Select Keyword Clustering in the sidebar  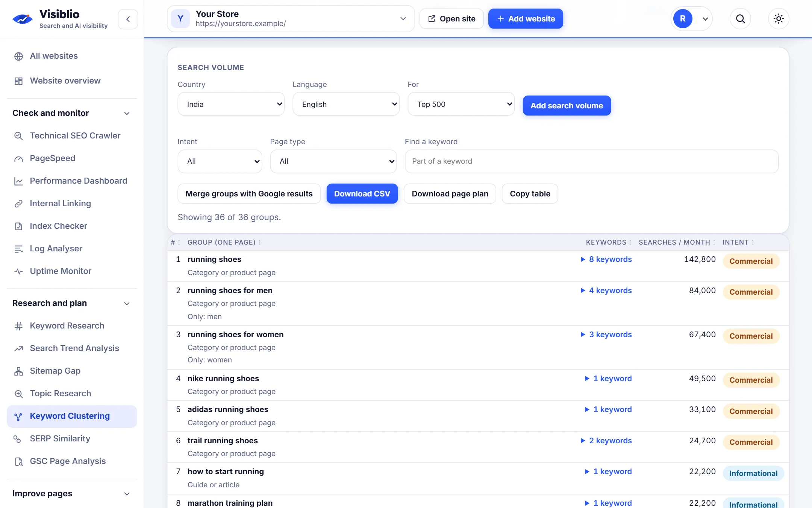pyautogui.click(x=72, y=416)
